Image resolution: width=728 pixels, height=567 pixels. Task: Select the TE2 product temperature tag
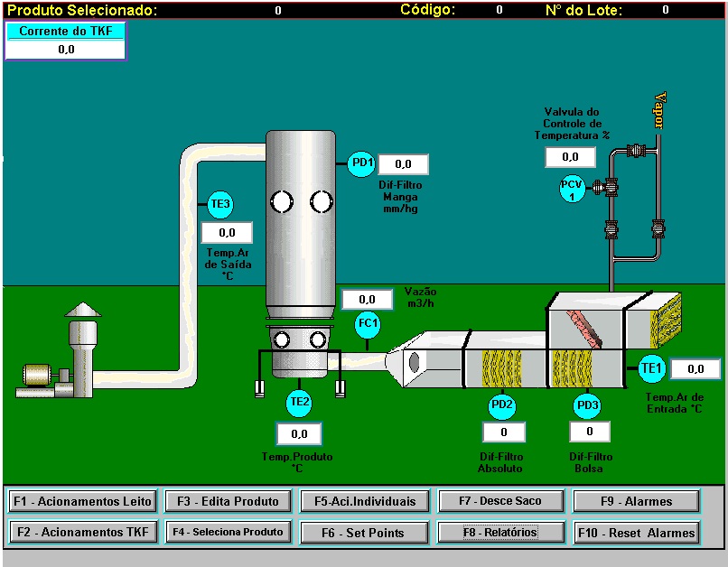(x=299, y=402)
